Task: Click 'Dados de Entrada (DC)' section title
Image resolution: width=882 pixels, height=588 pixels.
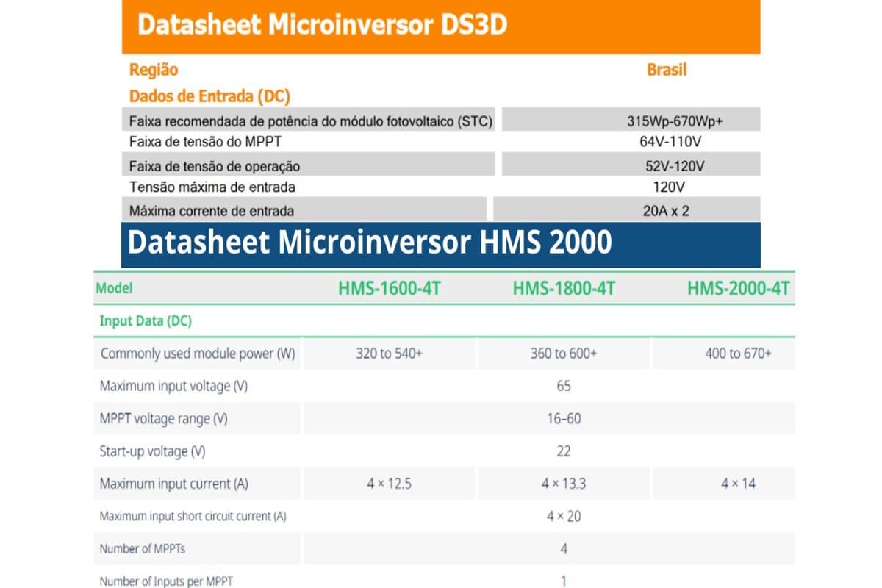Action: click(x=209, y=96)
